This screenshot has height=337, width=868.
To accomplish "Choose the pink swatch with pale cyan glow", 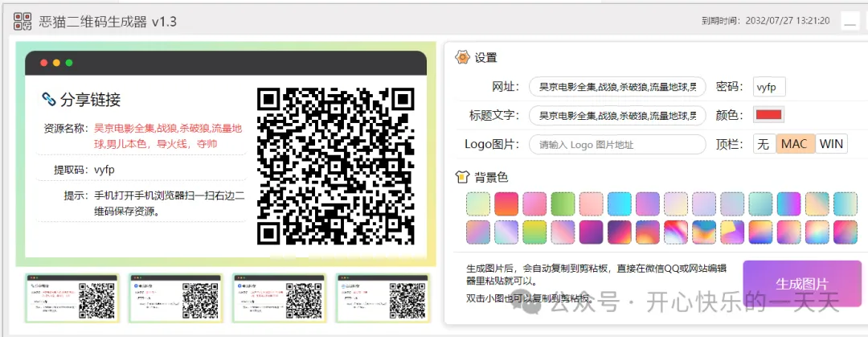I will tap(817, 232).
